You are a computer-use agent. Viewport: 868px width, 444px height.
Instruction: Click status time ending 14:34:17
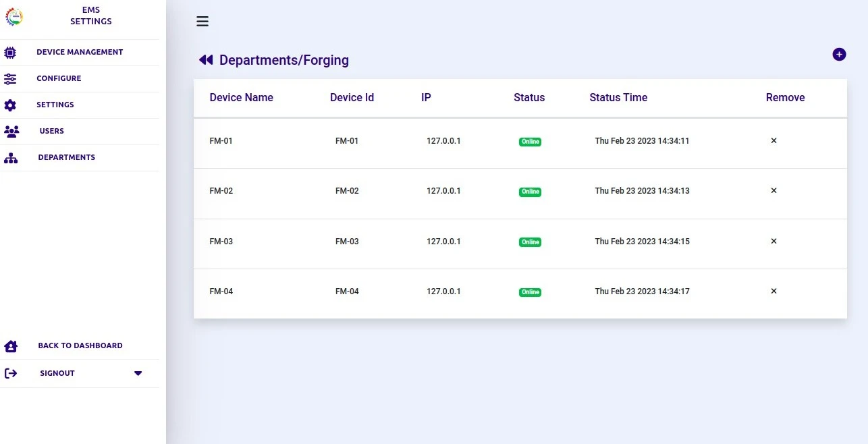point(642,292)
